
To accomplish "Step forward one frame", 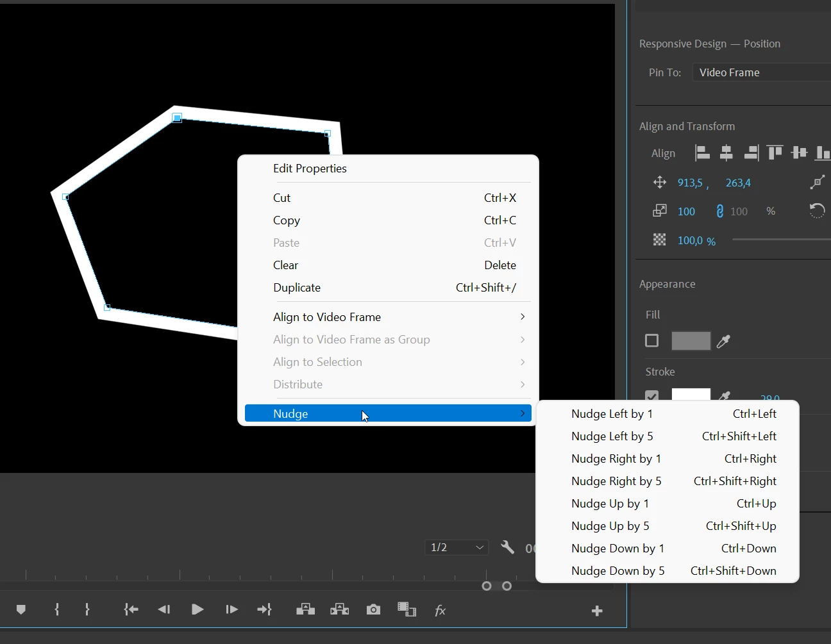I will (x=231, y=610).
